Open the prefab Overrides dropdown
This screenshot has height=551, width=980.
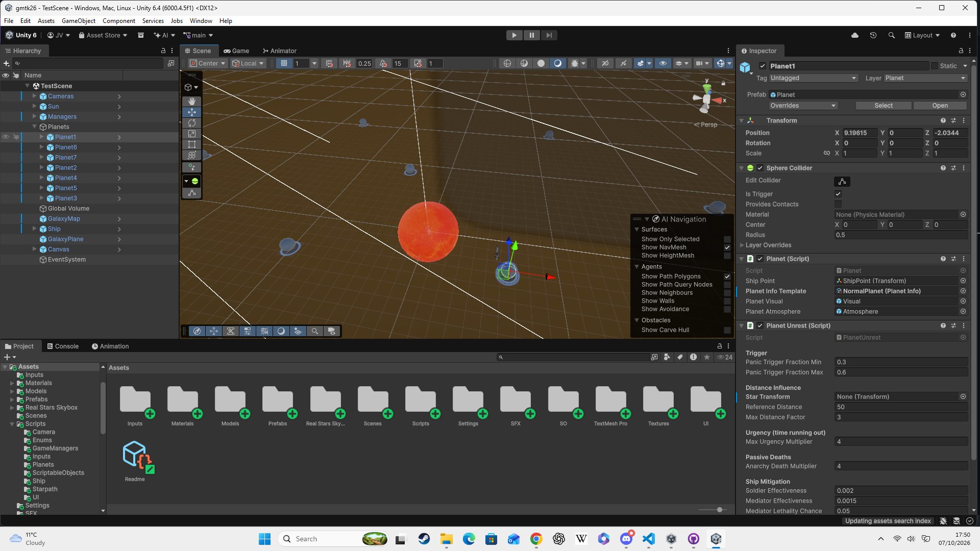coord(803,106)
